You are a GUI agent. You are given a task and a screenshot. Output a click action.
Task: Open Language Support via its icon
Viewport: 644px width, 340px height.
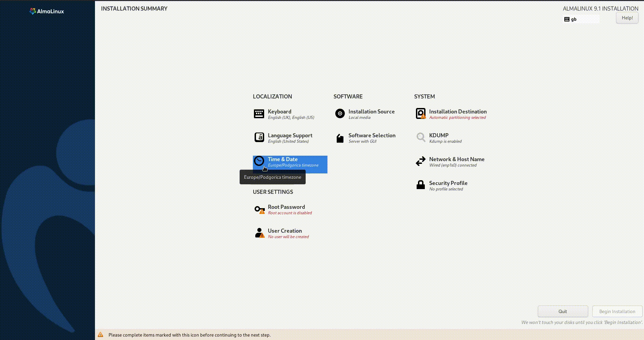click(259, 137)
